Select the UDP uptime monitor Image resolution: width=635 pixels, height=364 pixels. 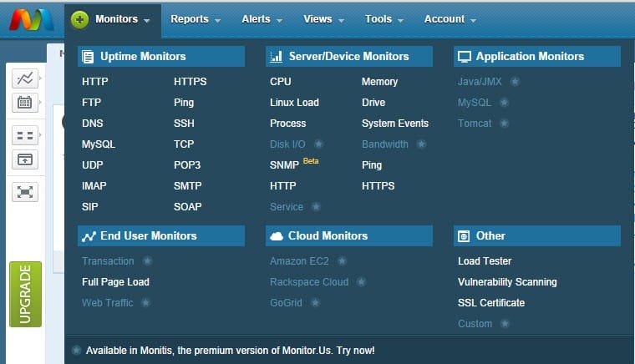93,165
